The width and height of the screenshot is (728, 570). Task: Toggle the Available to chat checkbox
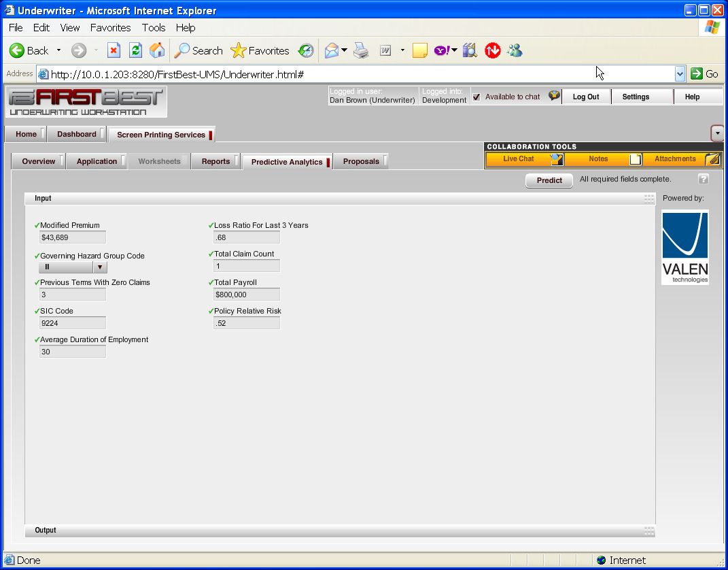click(476, 97)
